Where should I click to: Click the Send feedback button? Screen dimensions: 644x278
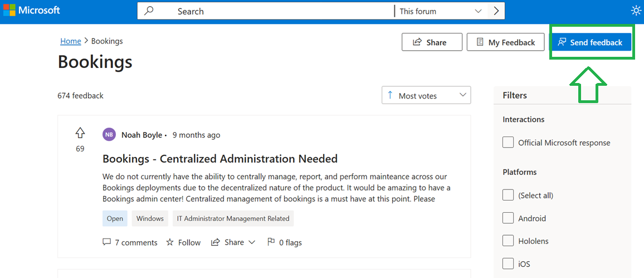click(x=592, y=42)
